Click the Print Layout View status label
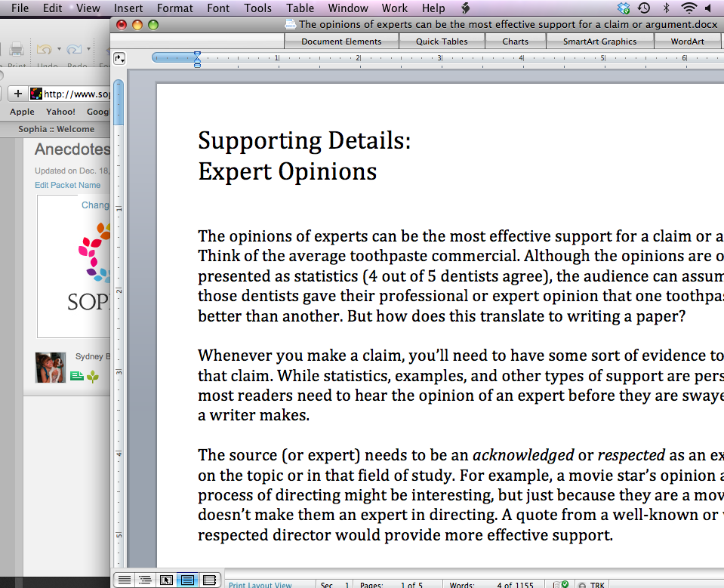 [260, 585]
